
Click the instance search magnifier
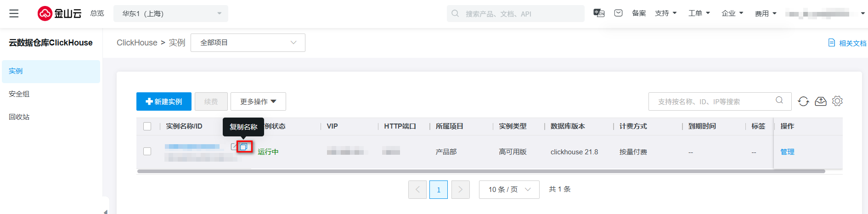(779, 100)
